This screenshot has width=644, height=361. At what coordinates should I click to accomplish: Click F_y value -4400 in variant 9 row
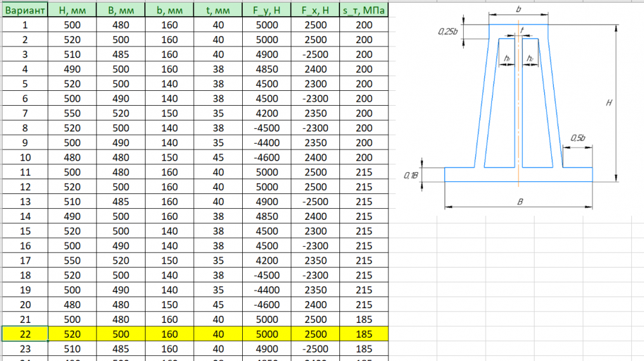(x=267, y=143)
